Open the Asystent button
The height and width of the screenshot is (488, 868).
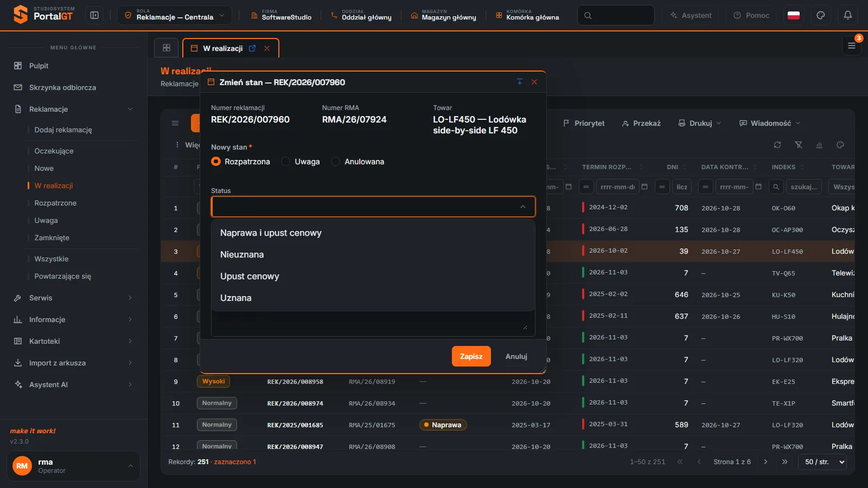(x=690, y=15)
